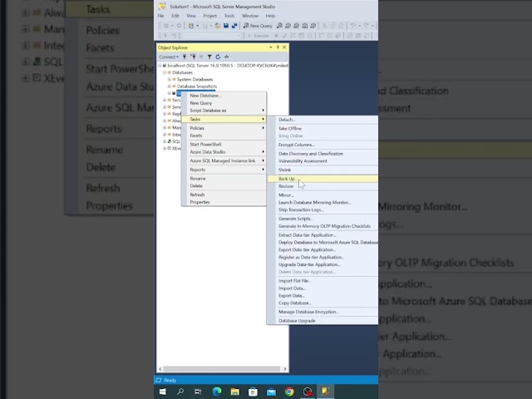Click the Filter funnel icon
This screenshot has height=399, width=532.
coord(209,57)
